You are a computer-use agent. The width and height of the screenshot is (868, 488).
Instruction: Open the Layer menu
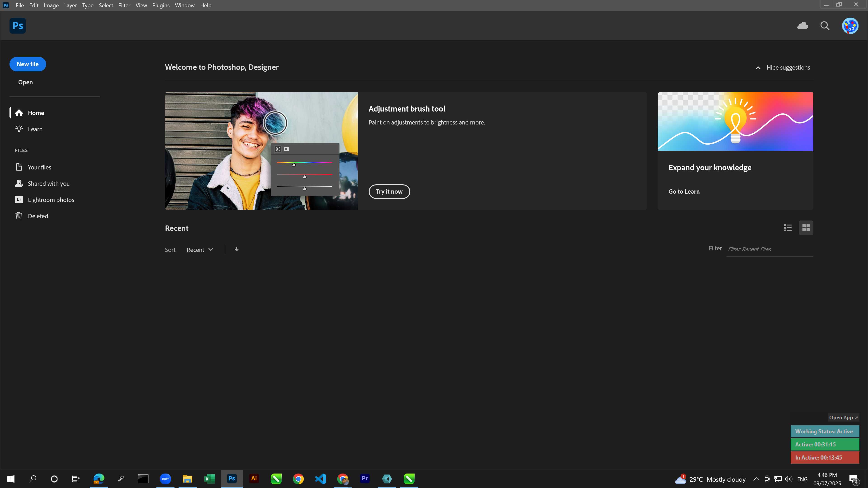click(x=71, y=5)
